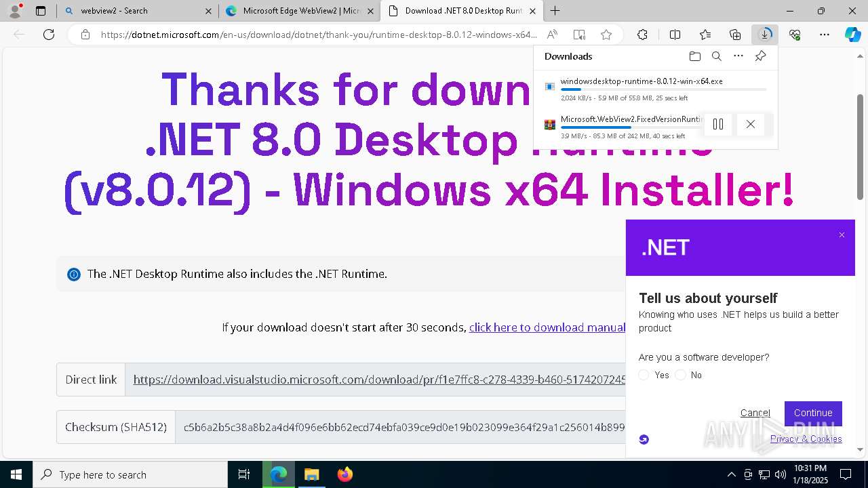Screen dimensions: 868x488
Task: Pin the Downloads flyout
Action: point(760,56)
